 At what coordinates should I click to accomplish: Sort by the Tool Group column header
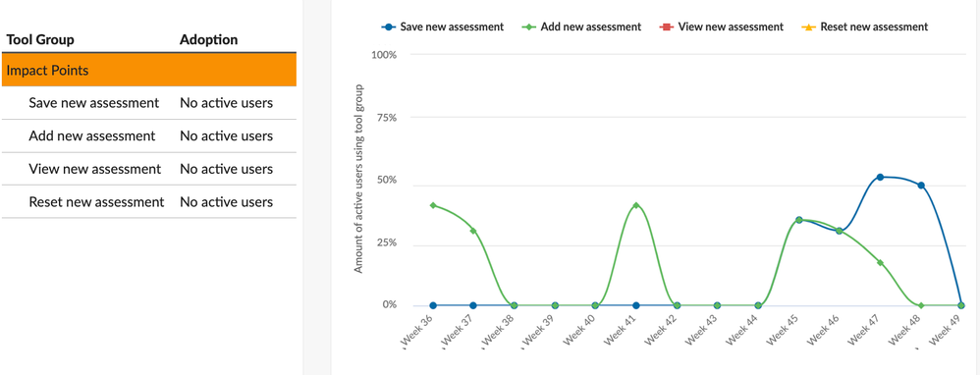40,39
